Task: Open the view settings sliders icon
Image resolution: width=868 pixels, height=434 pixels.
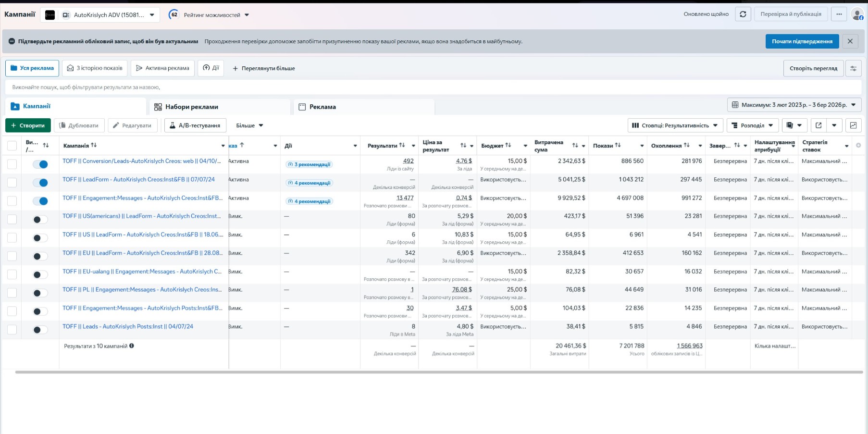Action: pyautogui.click(x=854, y=68)
